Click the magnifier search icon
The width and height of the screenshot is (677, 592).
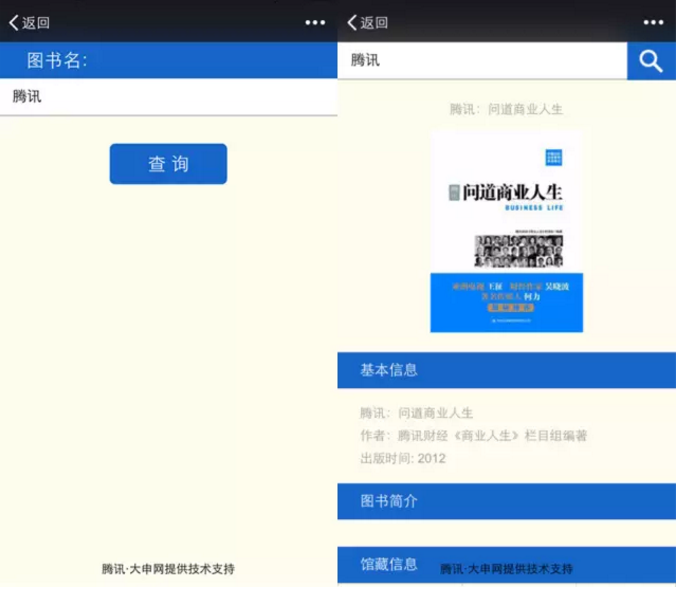pos(651,61)
